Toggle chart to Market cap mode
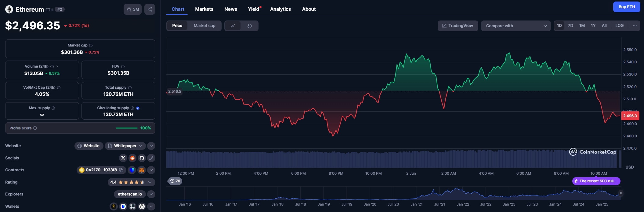The image size is (644, 212). pyautogui.click(x=204, y=26)
